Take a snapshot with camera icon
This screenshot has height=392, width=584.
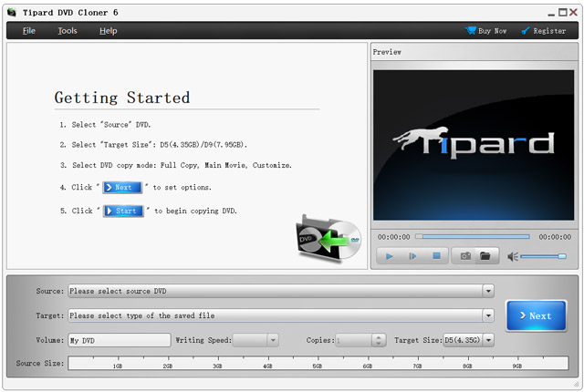[x=465, y=256]
